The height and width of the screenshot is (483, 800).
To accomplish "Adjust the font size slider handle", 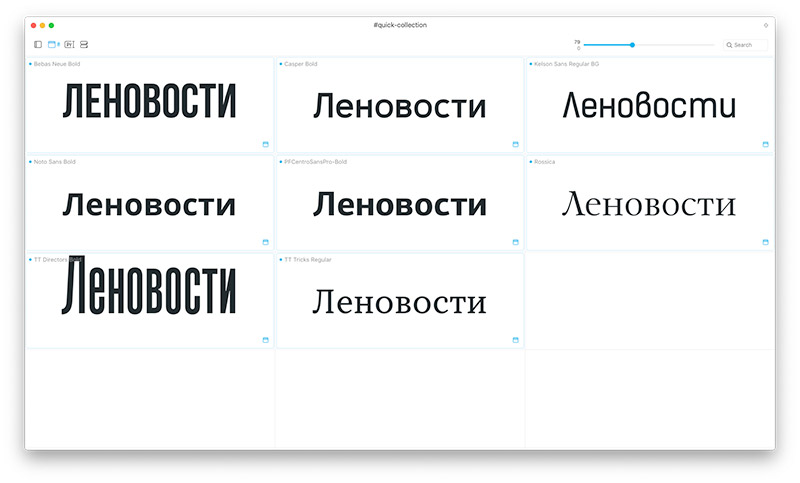I will (632, 45).
